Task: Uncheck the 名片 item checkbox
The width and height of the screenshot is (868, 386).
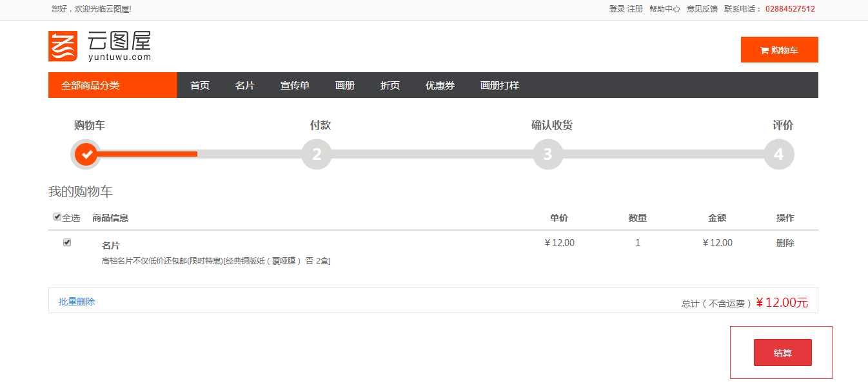Action: point(67,243)
